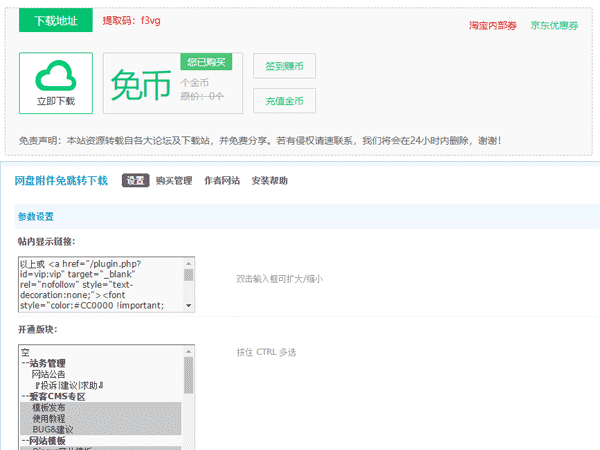600x450 pixels.
Task: Click the cloud 立即下载 download icon
Action: [56, 82]
